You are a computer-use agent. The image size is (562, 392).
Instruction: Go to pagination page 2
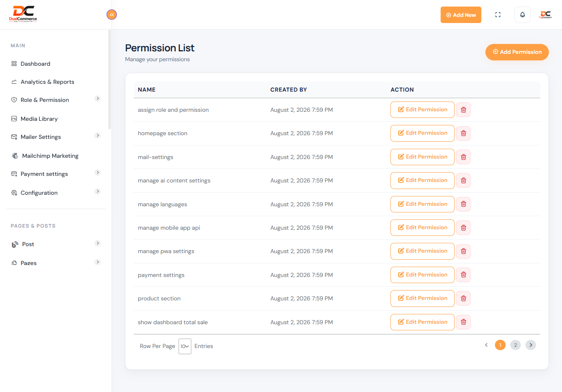click(x=516, y=345)
